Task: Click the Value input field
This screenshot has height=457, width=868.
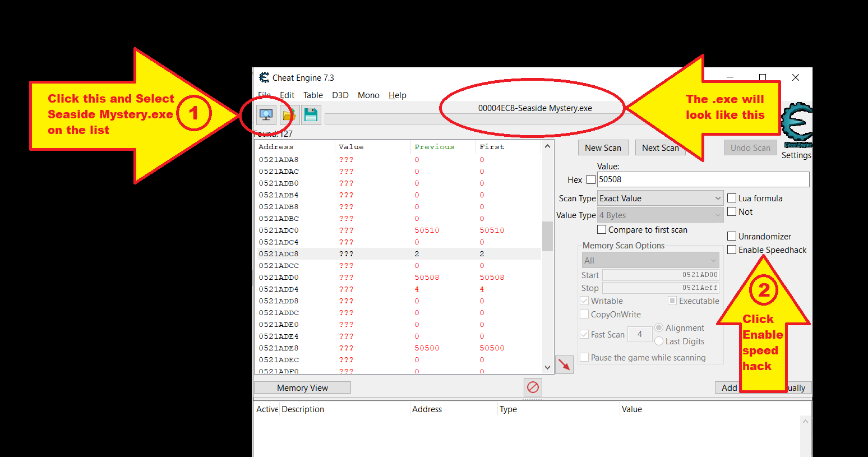Action: click(703, 180)
